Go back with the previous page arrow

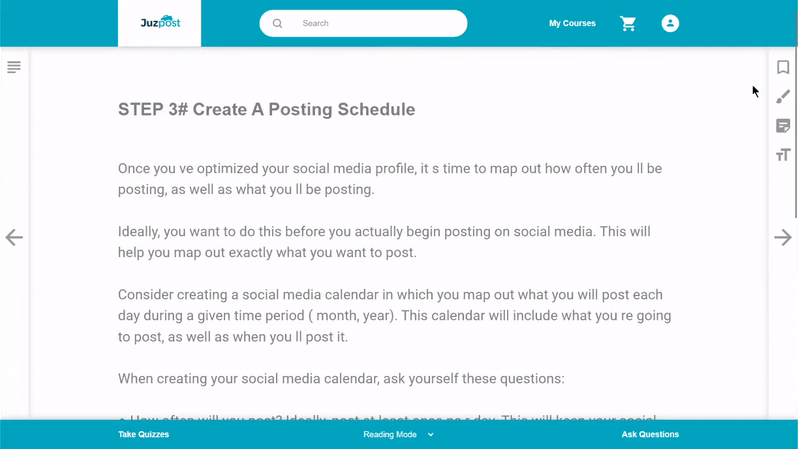(x=14, y=237)
